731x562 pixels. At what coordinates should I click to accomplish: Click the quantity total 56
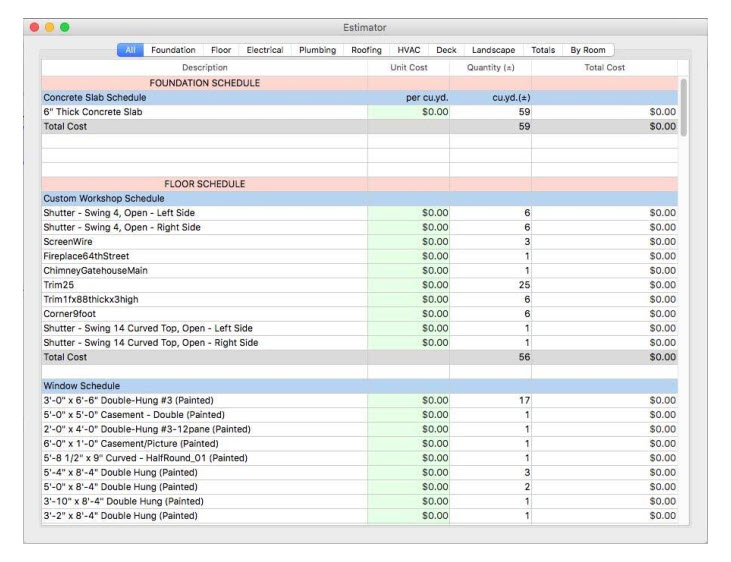click(x=524, y=357)
